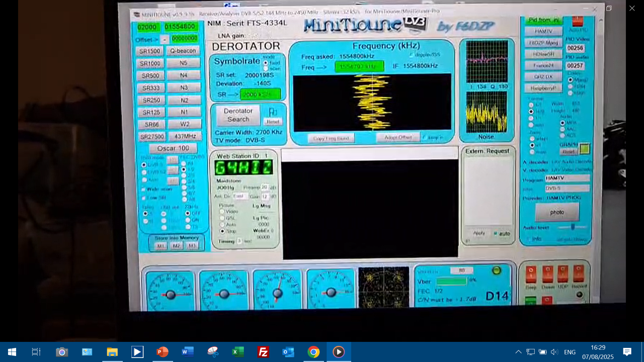Toggle the Extern Request auto checkbox
Image resolution: width=644 pixels, height=362 pixels.
click(x=496, y=234)
